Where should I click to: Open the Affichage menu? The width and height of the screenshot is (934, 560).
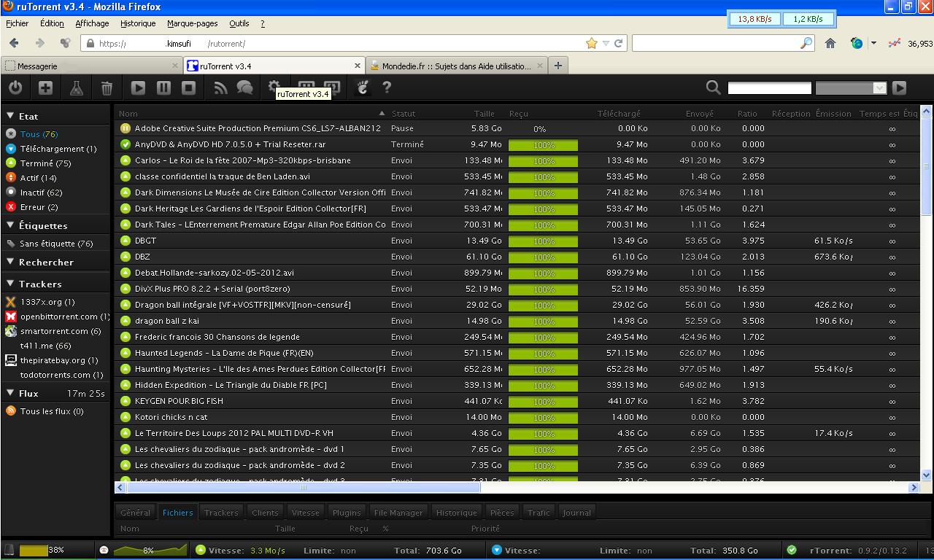pyautogui.click(x=92, y=23)
